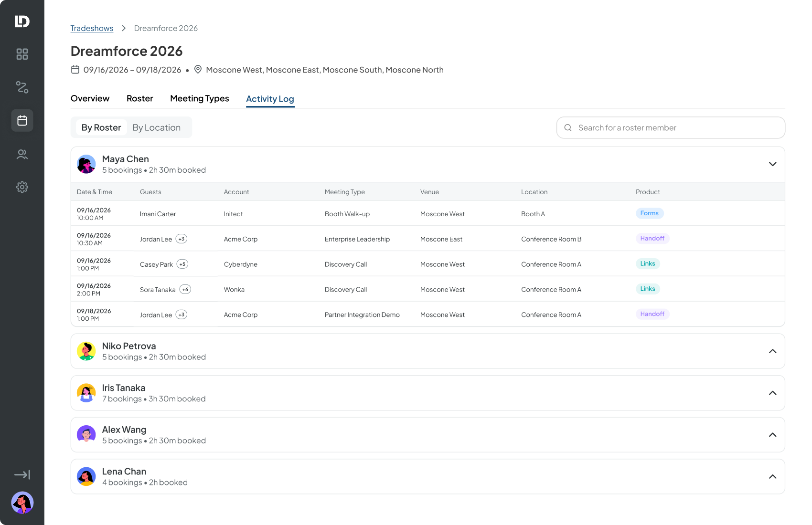Image resolution: width=812 pixels, height=525 pixels.
Task: Open the user profile avatar in sidebar
Action: point(22,503)
